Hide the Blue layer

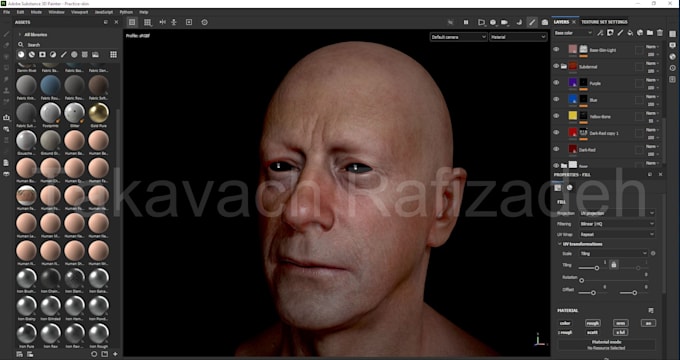tap(556, 99)
